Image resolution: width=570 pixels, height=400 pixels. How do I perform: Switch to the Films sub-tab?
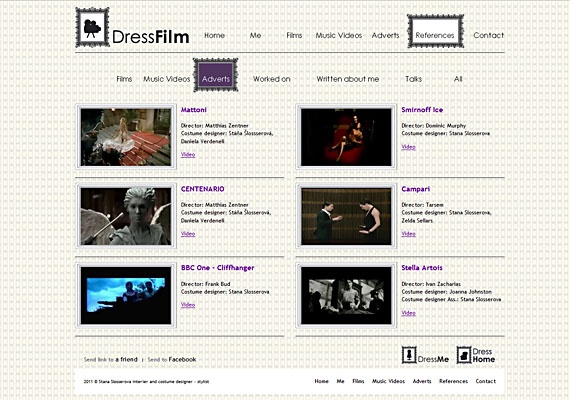[124, 79]
